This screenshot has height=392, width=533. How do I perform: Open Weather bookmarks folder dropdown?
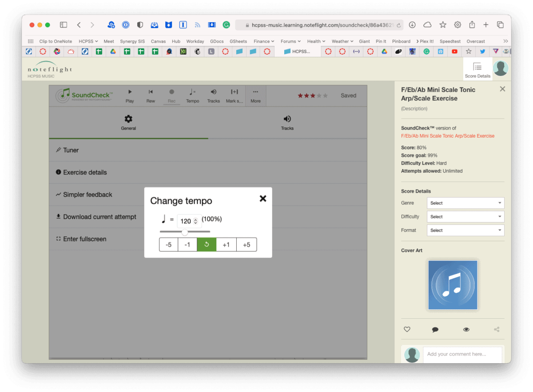342,41
